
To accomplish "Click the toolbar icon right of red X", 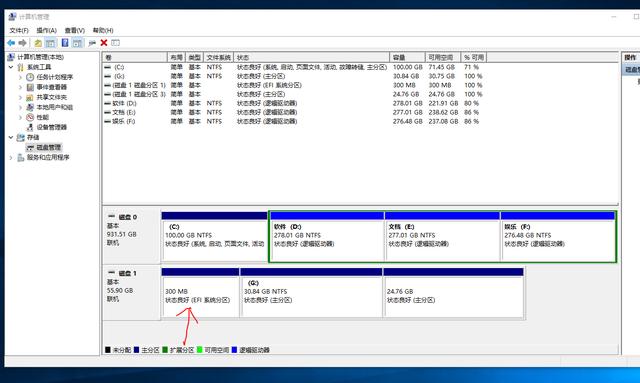I will (116, 42).
